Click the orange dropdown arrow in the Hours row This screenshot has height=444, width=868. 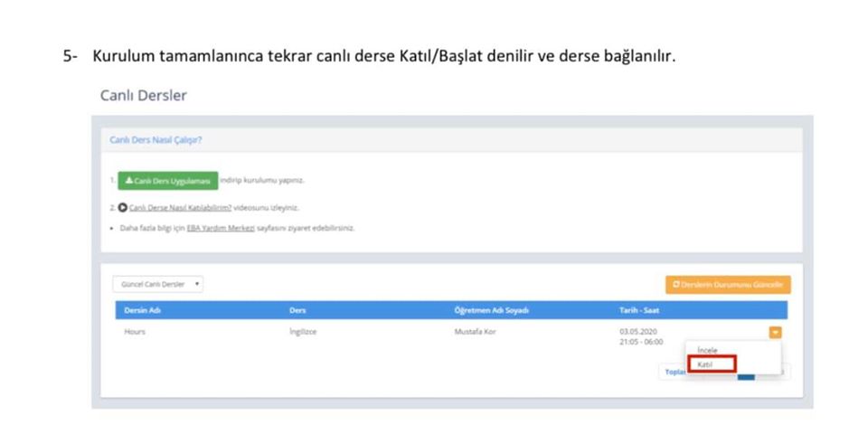coord(775,332)
